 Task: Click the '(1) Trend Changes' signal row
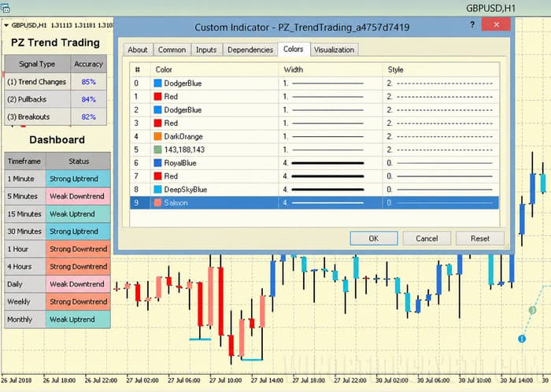pos(37,82)
